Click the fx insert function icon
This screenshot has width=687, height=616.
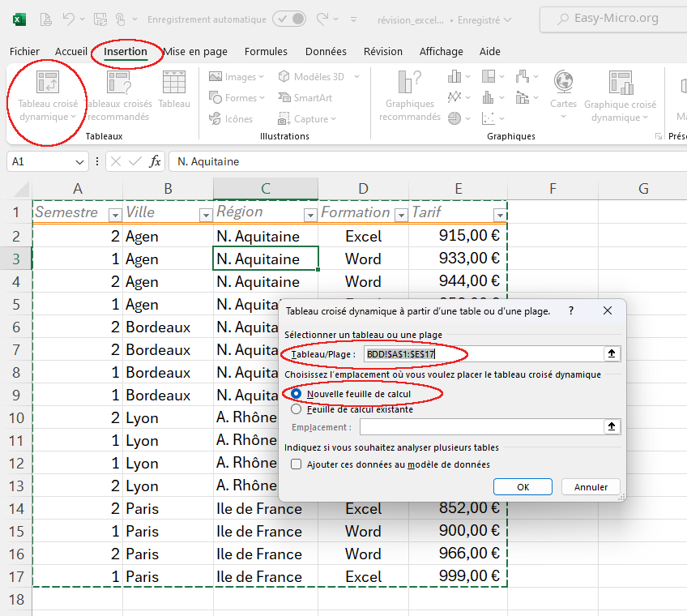[x=155, y=161]
